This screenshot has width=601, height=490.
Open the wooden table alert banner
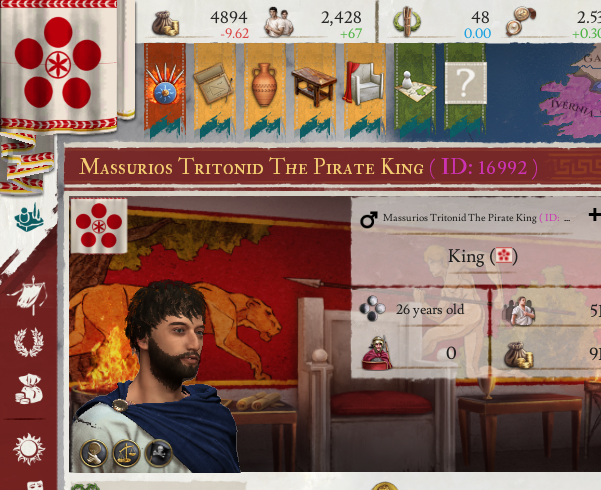(315, 90)
